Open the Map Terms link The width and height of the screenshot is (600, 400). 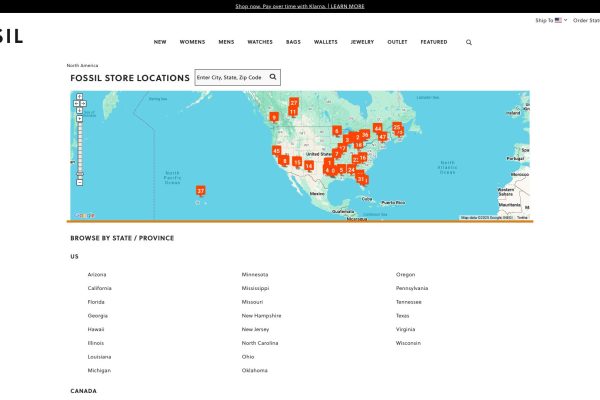[x=522, y=217]
